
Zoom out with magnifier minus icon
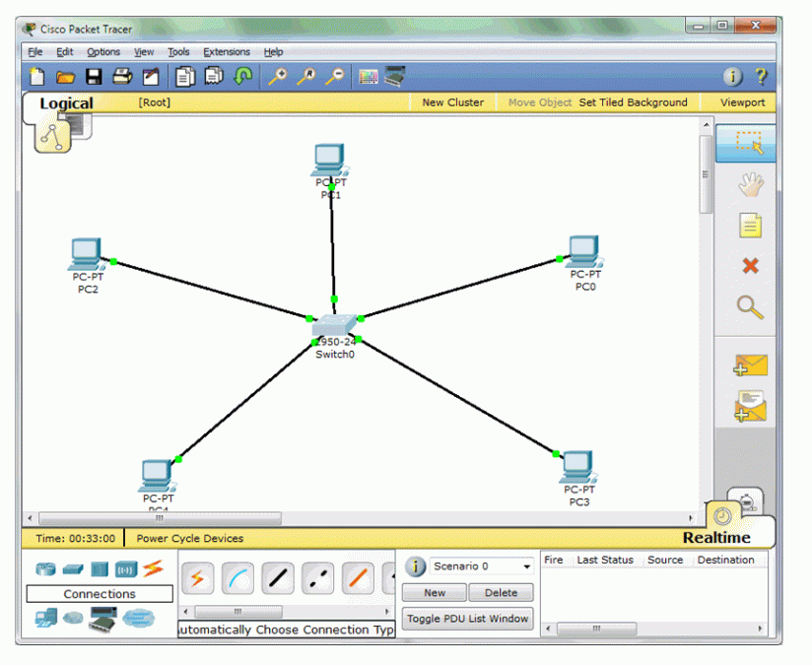click(x=334, y=77)
